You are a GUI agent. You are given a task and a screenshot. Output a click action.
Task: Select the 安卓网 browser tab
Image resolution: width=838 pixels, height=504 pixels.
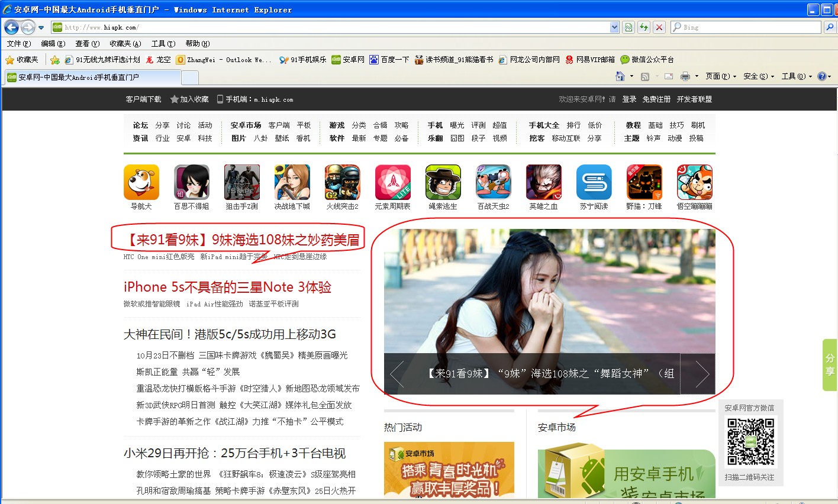(x=93, y=77)
